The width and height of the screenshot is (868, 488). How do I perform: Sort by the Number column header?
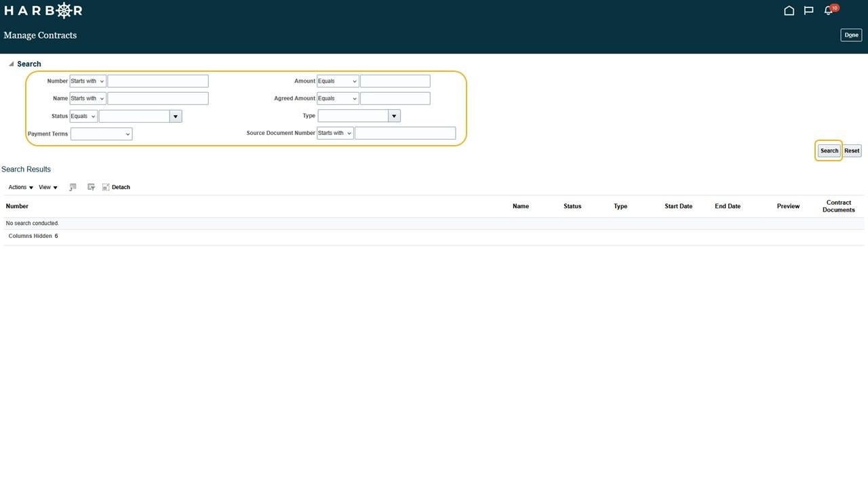pyautogui.click(x=17, y=206)
